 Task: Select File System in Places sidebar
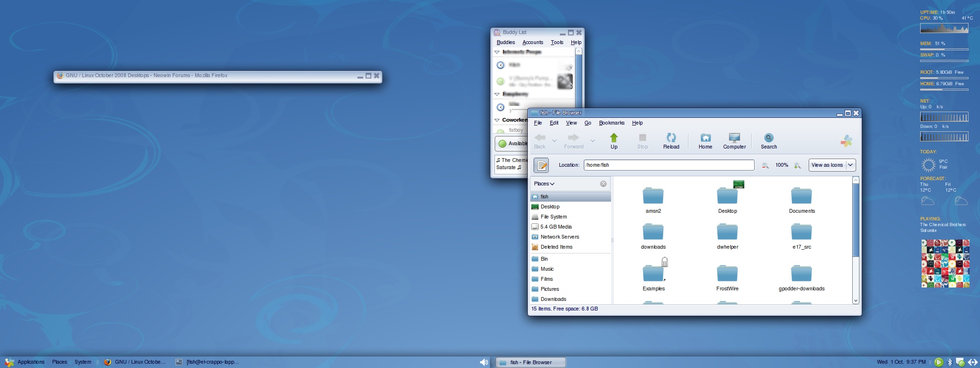(553, 217)
